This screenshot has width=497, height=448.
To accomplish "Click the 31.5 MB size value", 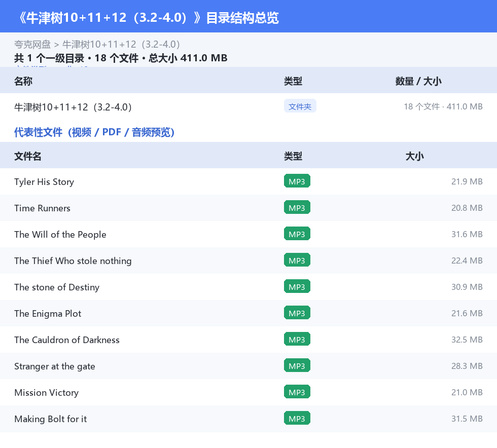I will click(x=467, y=419).
